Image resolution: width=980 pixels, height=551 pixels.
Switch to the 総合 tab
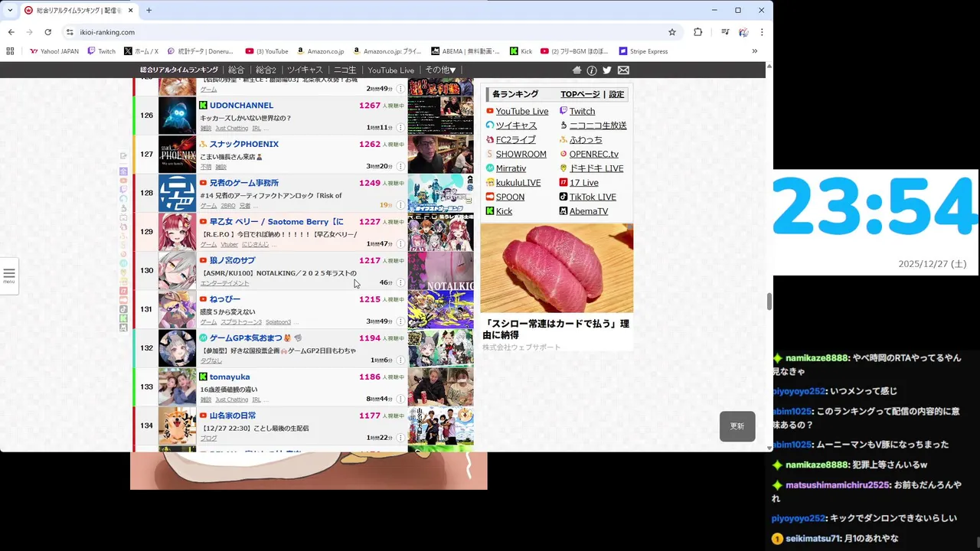click(x=236, y=70)
